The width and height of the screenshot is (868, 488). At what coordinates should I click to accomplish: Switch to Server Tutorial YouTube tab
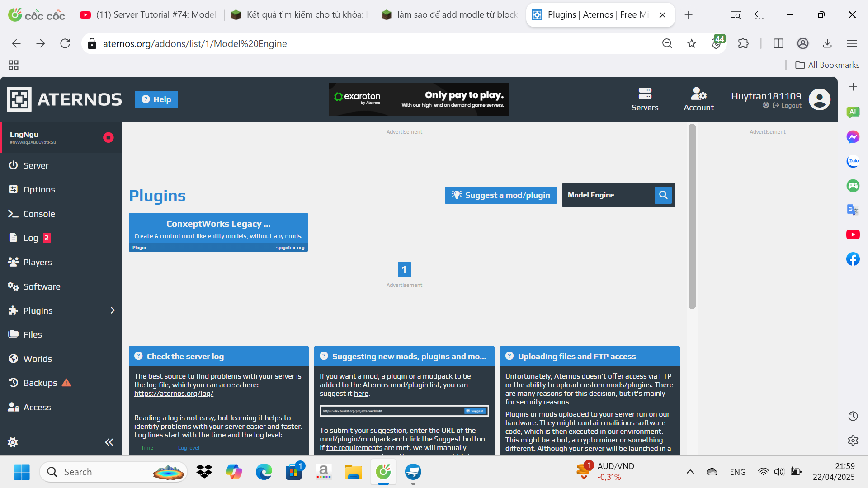149,15
